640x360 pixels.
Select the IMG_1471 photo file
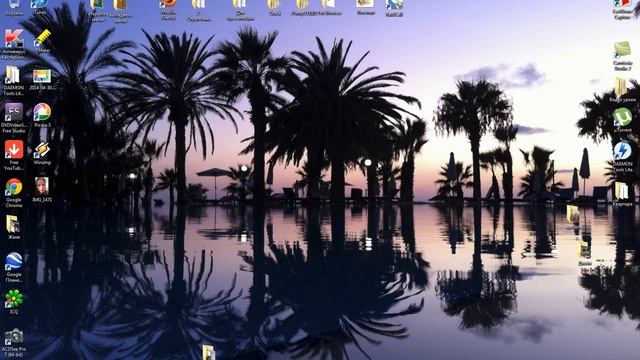[x=42, y=189]
